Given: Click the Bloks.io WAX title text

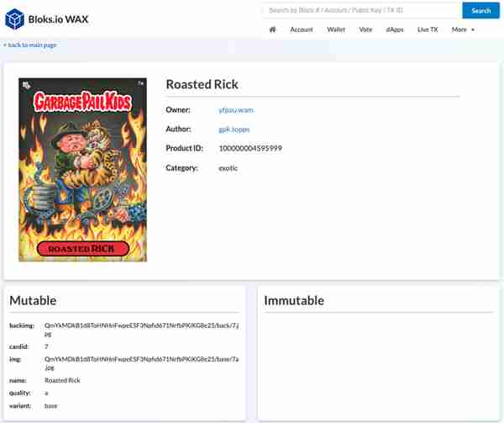Looking at the screenshot, I should 58,19.
